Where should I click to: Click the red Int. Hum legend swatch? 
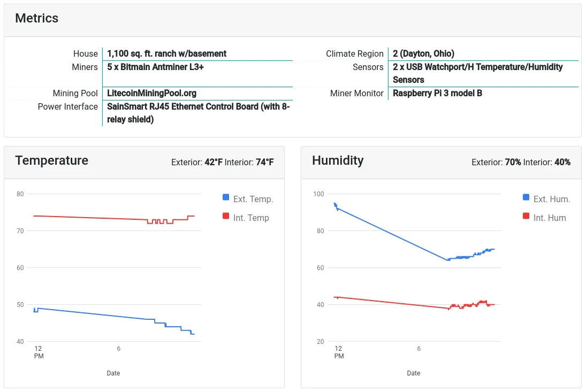click(526, 216)
